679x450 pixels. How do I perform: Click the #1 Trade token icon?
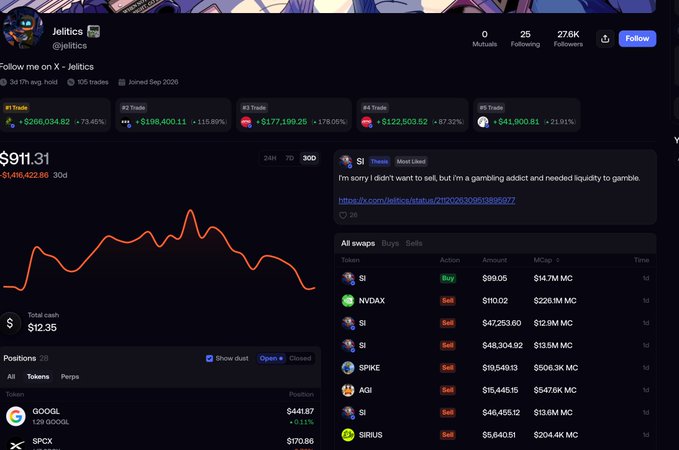pos(10,122)
